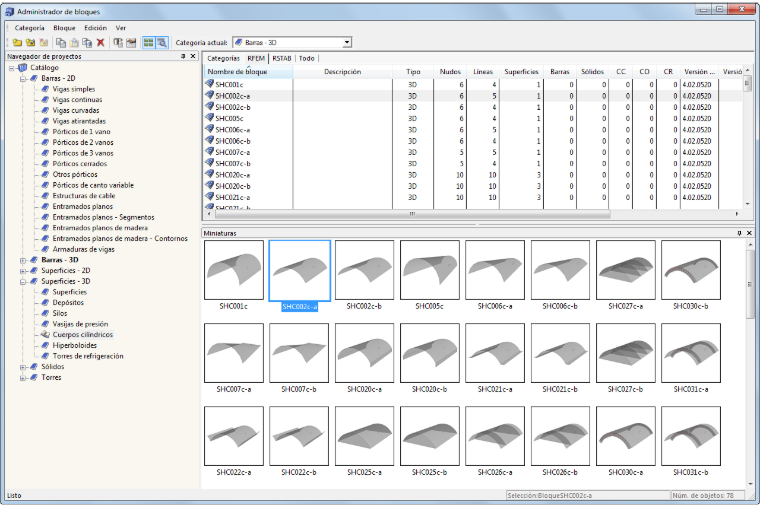Sort by the Sólidos column header
Screen dimensions: 760x507
click(x=592, y=72)
